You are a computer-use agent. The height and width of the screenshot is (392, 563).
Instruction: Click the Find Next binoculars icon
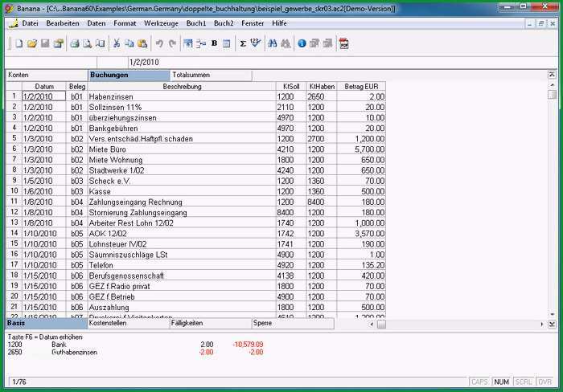click(286, 43)
